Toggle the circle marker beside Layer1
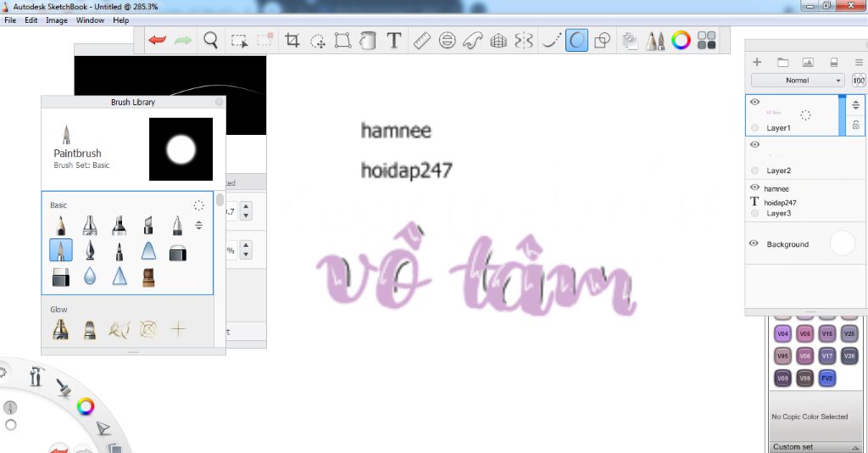The height and width of the screenshot is (453, 868). pos(754,128)
